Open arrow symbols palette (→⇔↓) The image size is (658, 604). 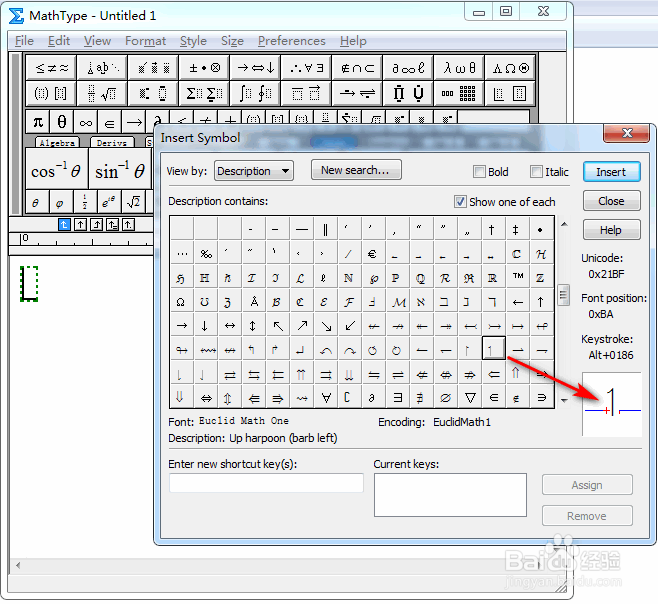point(255,68)
